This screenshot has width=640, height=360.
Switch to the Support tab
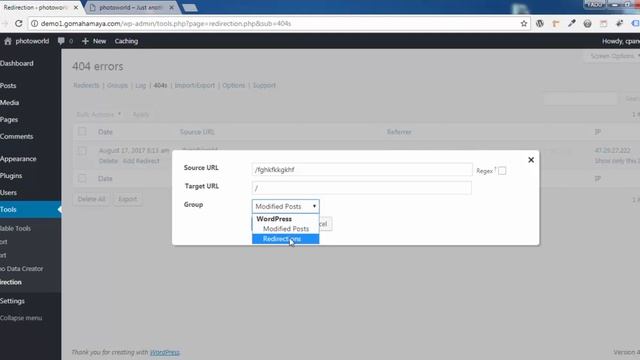264,85
